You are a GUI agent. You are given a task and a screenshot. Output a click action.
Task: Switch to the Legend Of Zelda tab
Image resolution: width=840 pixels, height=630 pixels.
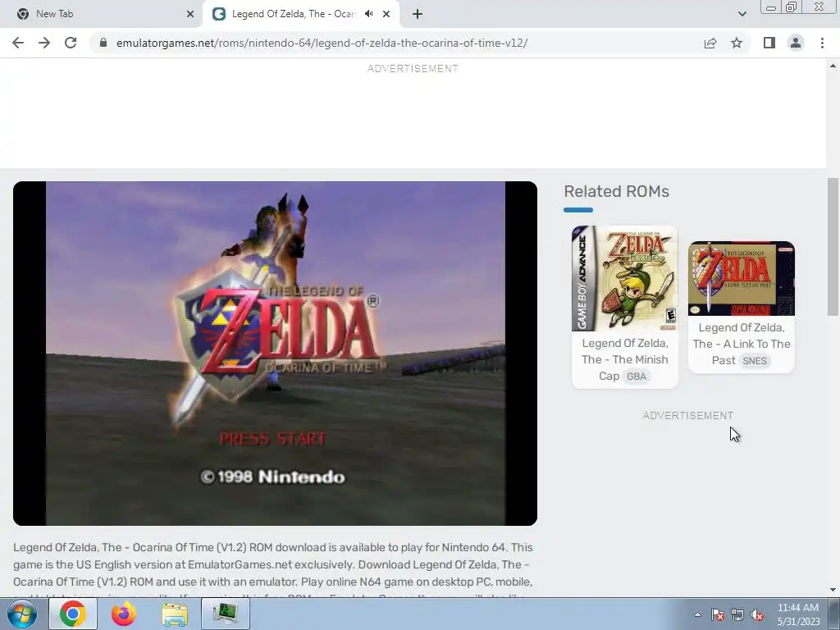click(301, 14)
